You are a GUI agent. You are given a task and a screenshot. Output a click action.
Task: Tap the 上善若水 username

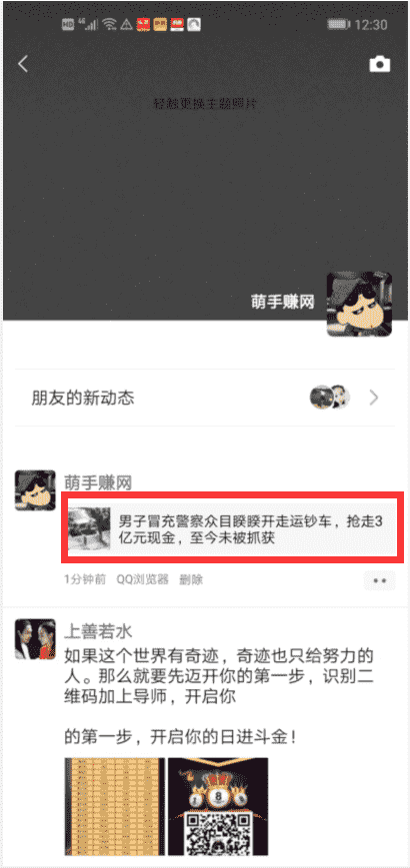(99, 631)
